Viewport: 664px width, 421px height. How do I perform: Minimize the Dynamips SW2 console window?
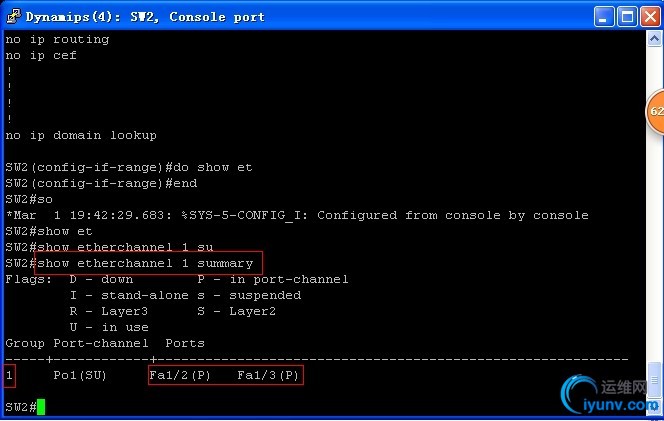pos(604,17)
